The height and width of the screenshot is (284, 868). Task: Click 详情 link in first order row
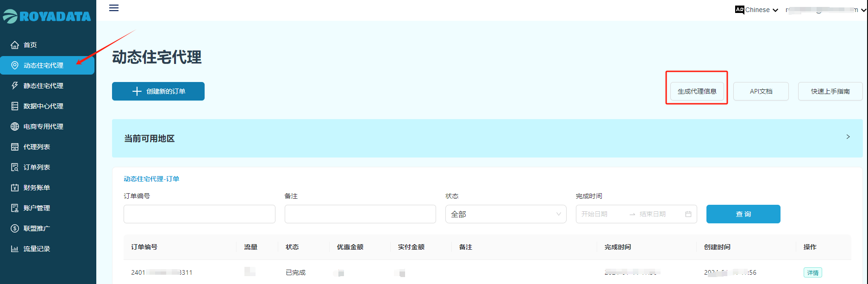click(x=813, y=273)
